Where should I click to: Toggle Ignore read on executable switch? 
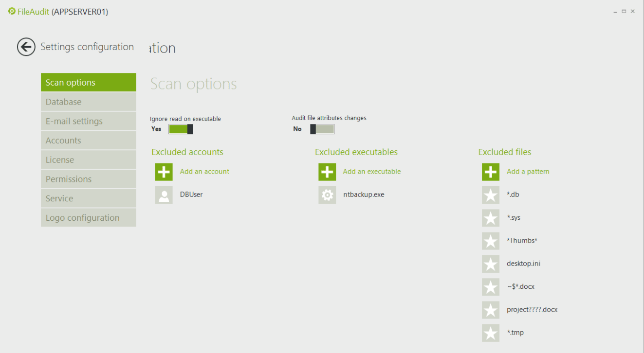181,129
